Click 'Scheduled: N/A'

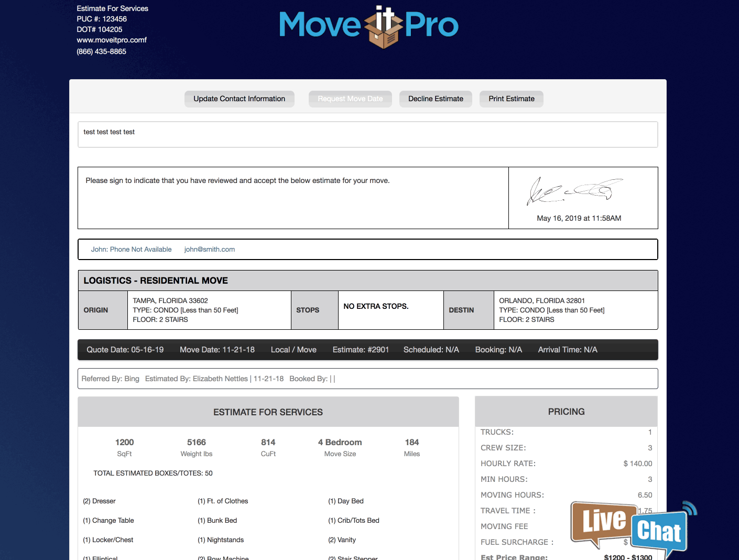[x=431, y=350]
